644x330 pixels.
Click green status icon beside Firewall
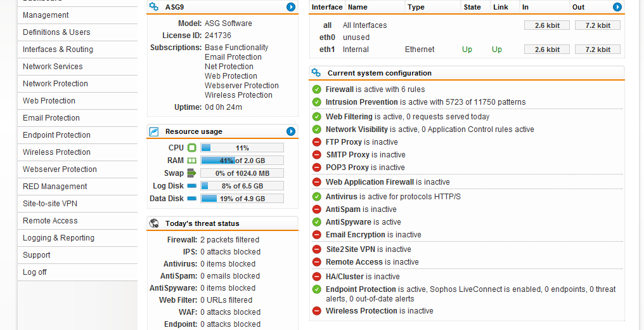pyautogui.click(x=317, y=89)
